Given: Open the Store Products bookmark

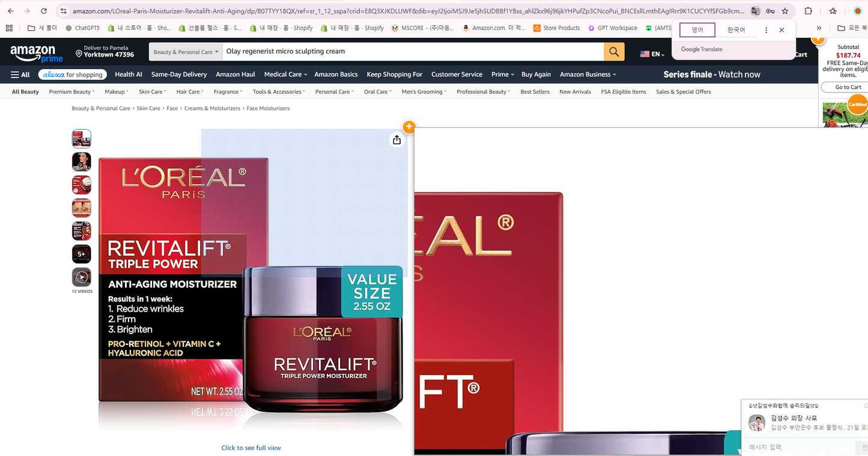Looking at the screenshot, I should (x=557, y=28).
